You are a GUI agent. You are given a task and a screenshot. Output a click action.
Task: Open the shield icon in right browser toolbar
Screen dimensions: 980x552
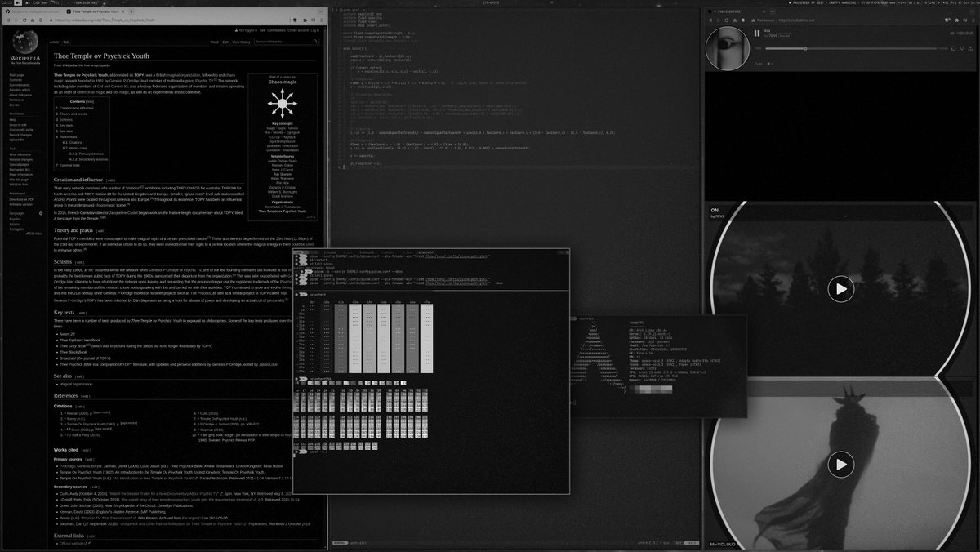[x=947, y=20]
